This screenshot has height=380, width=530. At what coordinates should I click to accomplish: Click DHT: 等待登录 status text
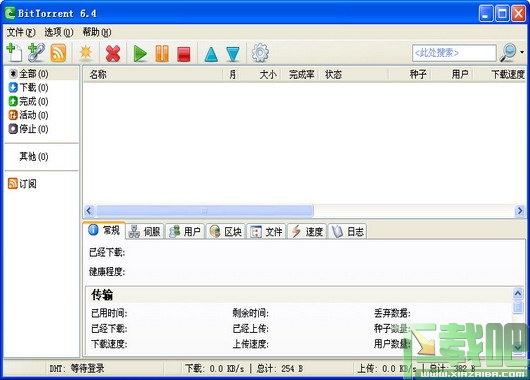click(x=77, y=368)
